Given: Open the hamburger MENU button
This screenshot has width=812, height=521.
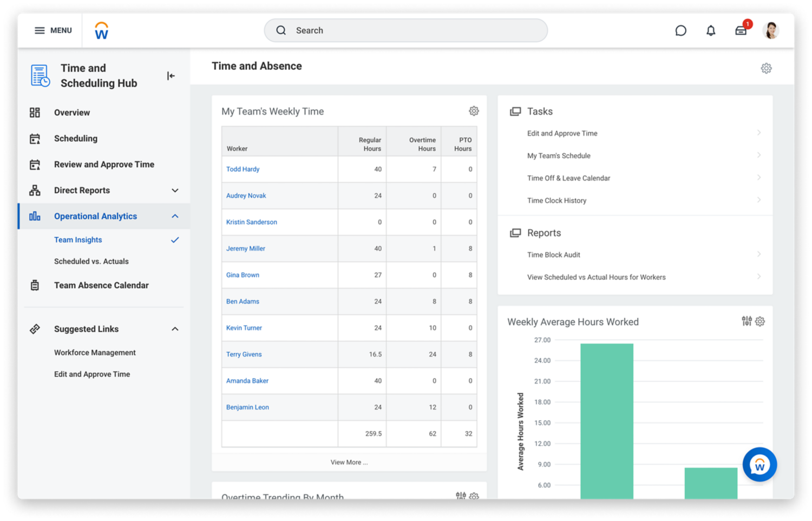Looking at the screenshot, I should click(53, 30).
